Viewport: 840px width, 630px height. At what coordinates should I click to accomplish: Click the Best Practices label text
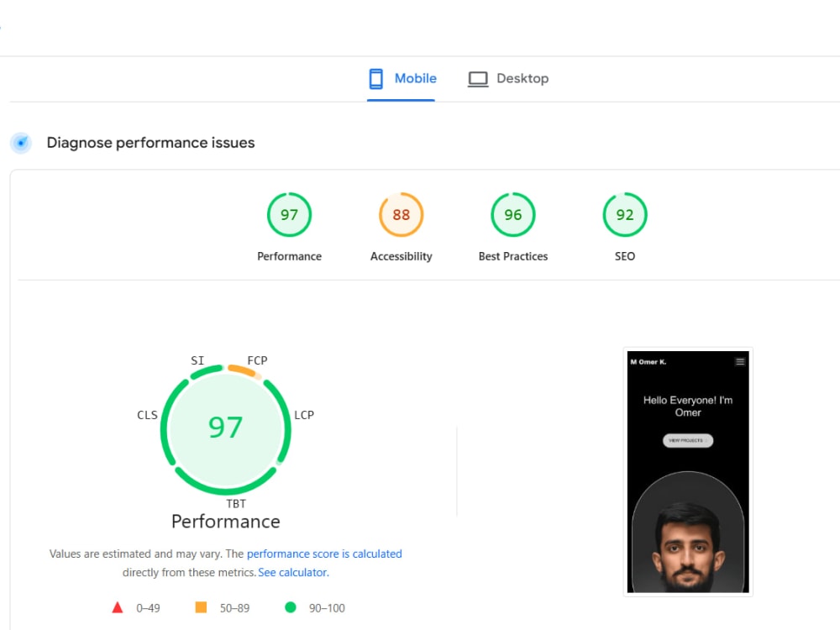[513, 256]
